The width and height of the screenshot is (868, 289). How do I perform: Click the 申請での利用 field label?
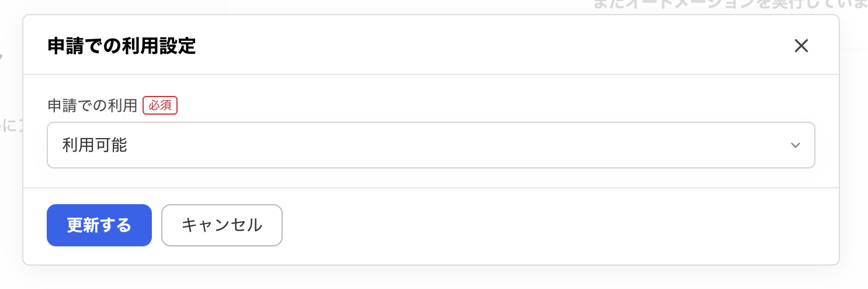92,105
